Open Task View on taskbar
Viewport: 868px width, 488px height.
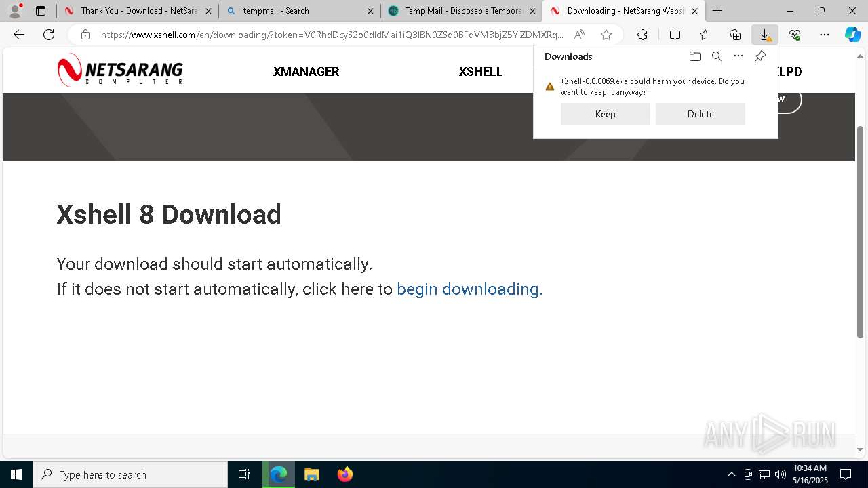(x=244, y=474)
